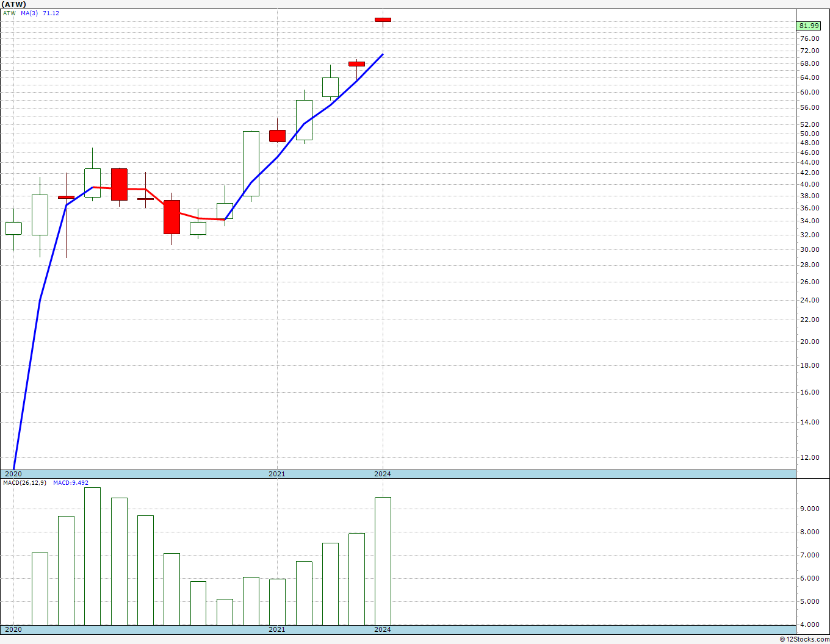Image resolution: width=830 pixels, height=644 pixels.
Task: Click the 9.000 MACD axis label
Action: [810, 509]
